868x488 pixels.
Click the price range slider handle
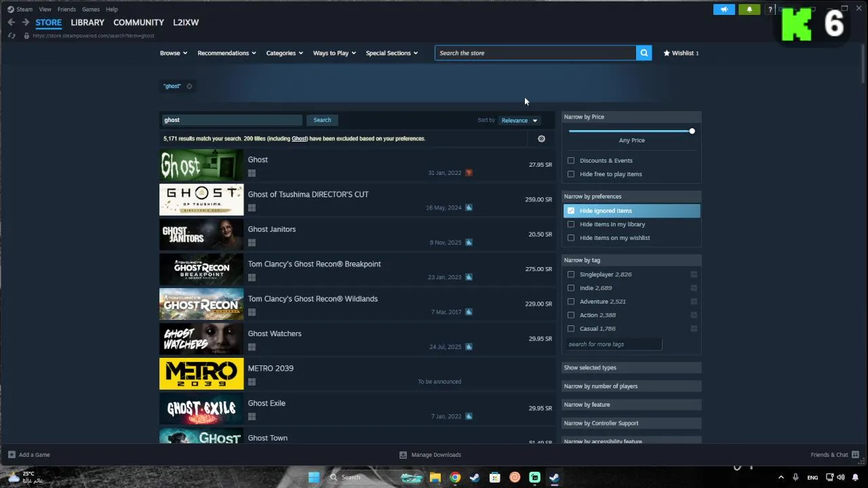tap(692, 131)
